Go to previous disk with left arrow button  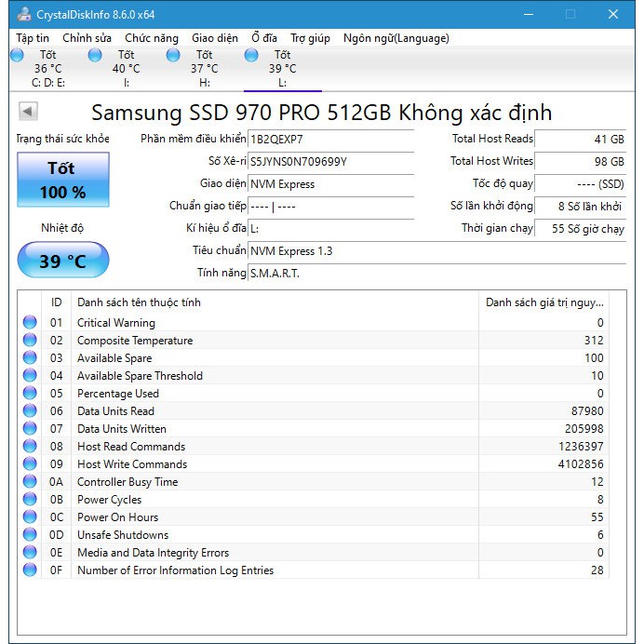click(28, 112)
